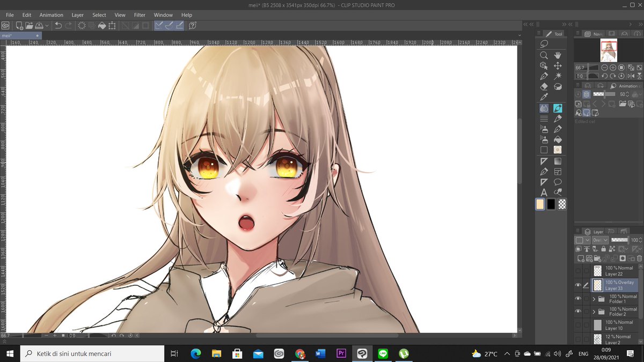Click the New document icon in command bar
This screenshot has height=362, width=644.
point(19,25)
